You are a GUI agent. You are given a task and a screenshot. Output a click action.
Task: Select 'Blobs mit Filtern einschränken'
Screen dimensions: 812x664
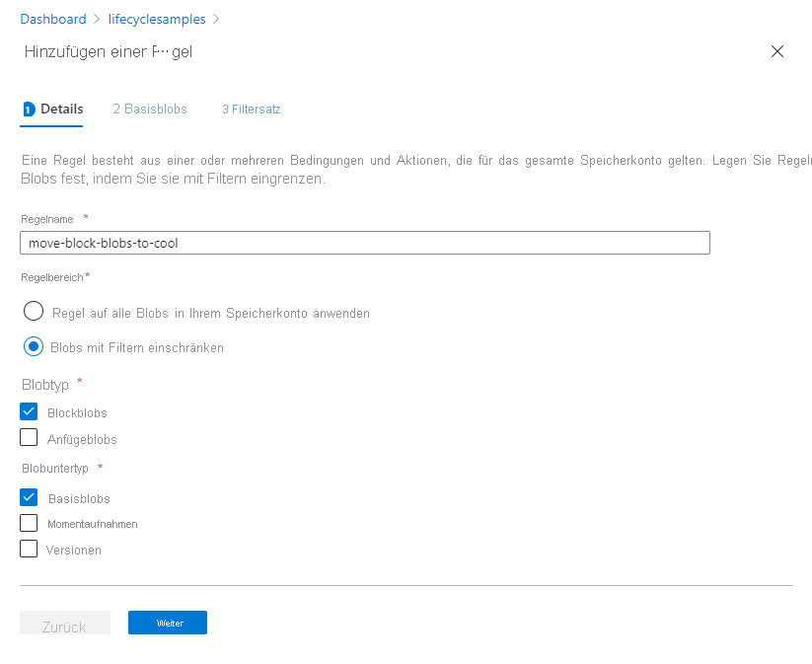tap(33, 347)
